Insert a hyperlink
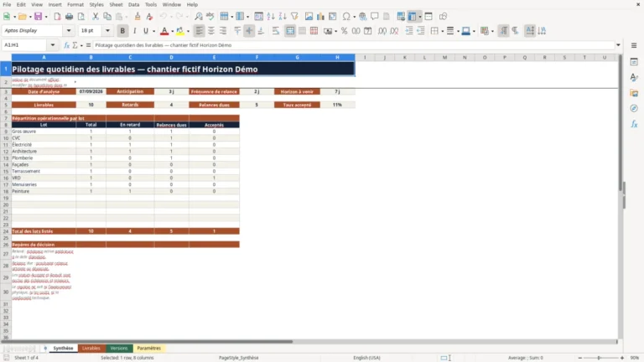 (362, 17)
